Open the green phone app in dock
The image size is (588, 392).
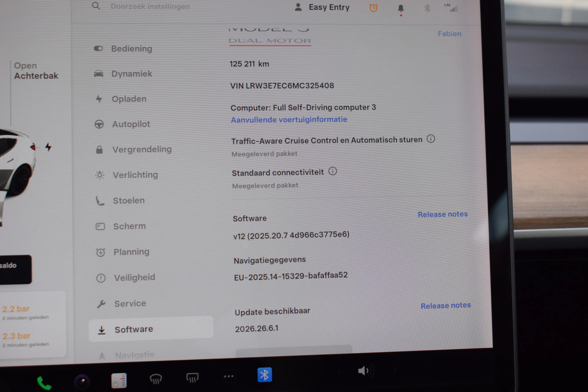tap(44, 383)
